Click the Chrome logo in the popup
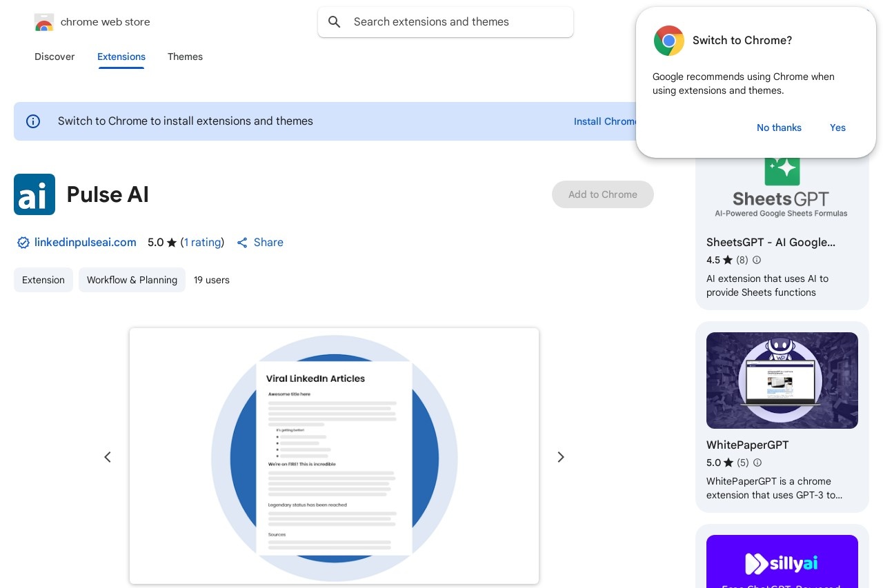Image resolution: width=883 pixels, height=588 pixels. pyautogui.click(x=668, y=41)
